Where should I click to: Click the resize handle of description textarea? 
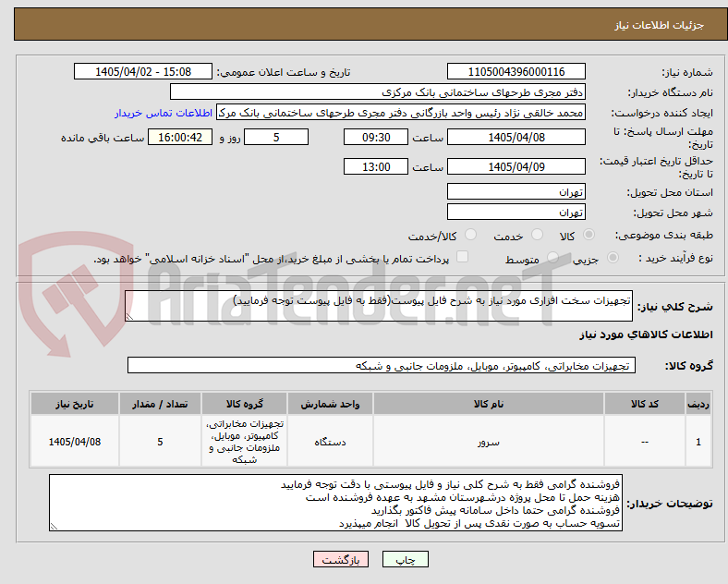pyautogui.click(x=129, y=317)
